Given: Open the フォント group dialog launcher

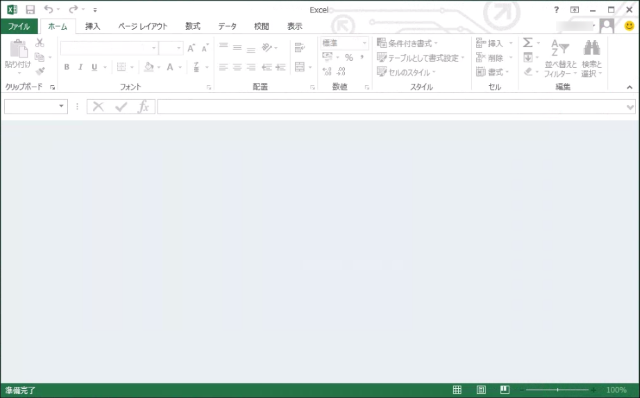Looking at the screenshot, I should [209, 87].
